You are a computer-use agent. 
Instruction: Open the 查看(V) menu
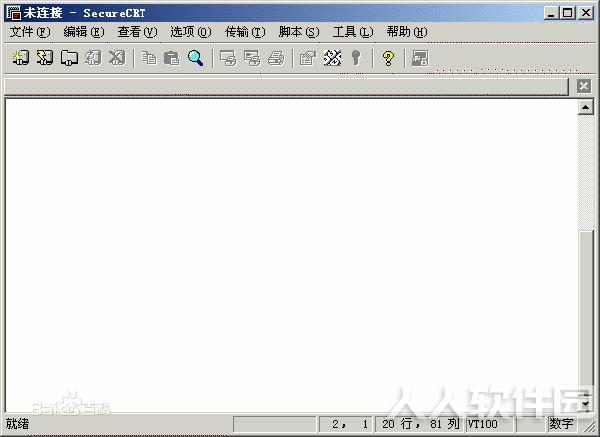137,32
